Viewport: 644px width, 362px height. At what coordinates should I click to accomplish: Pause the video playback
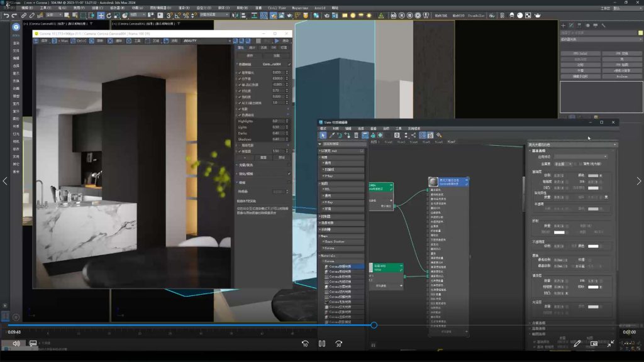(322, 344)
